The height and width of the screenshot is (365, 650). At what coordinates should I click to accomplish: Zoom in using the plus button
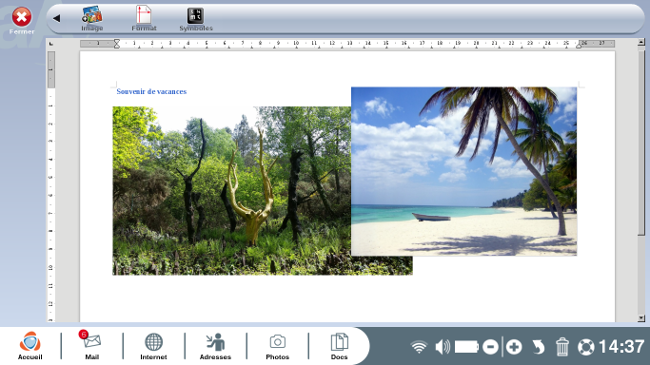click(514, 347)
